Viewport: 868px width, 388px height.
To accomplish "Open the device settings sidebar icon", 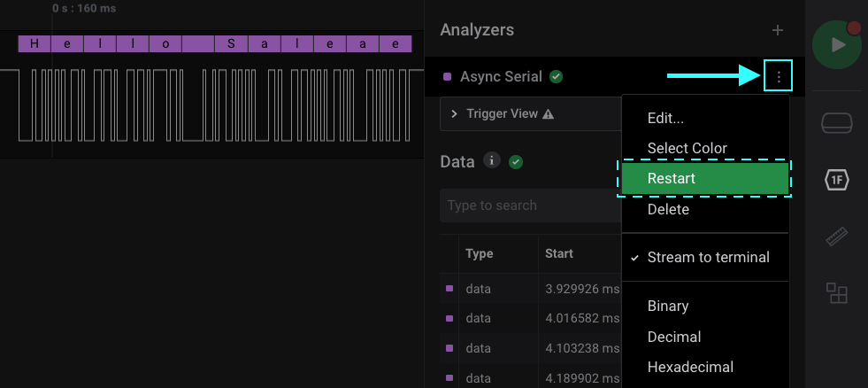I will click(x=836, y=123).
